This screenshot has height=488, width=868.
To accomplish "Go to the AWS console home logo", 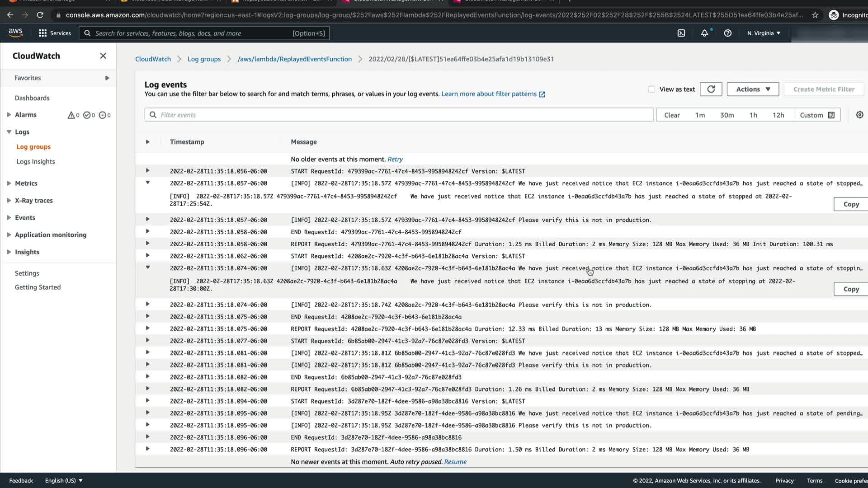I will pyautogui.click(x=15, y=33).
